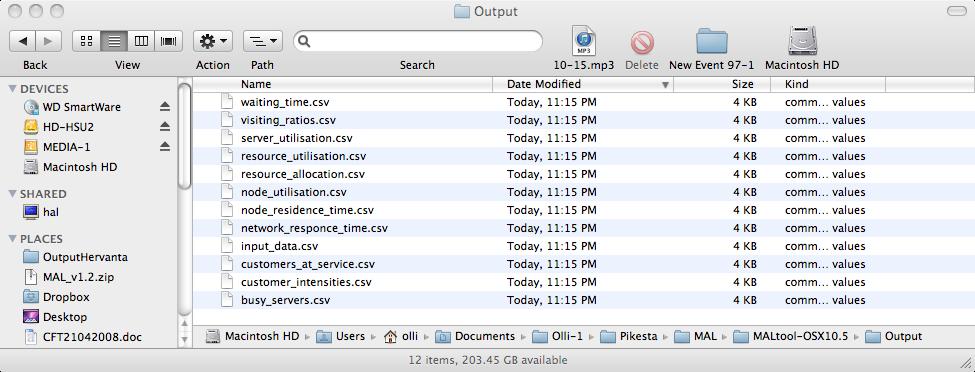Open New Event 97-1 folder shortcut
The height and width of the screenshot is (372, 975).
coord(711,42)
